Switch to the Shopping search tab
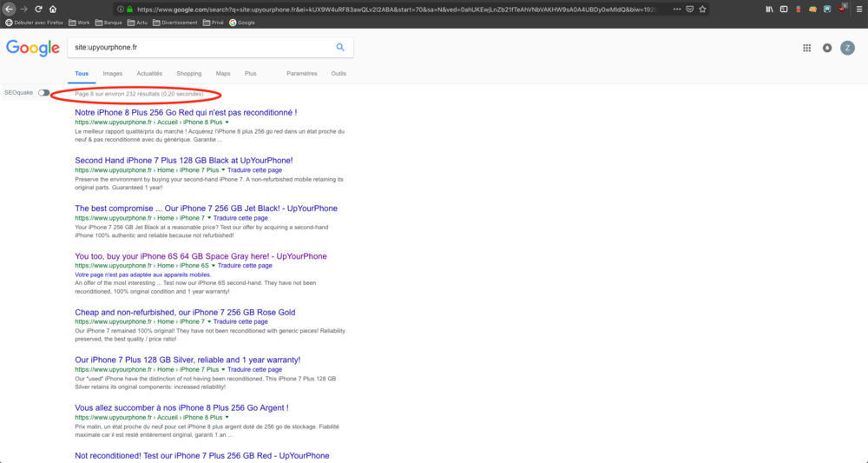 [188, 74]
